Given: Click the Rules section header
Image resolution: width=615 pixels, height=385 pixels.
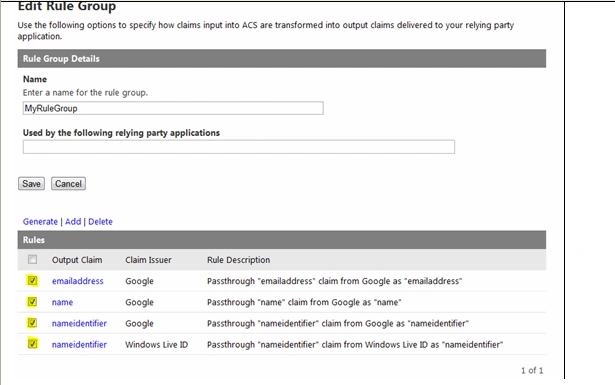Looking at the screenshot, I should (282, 240).
